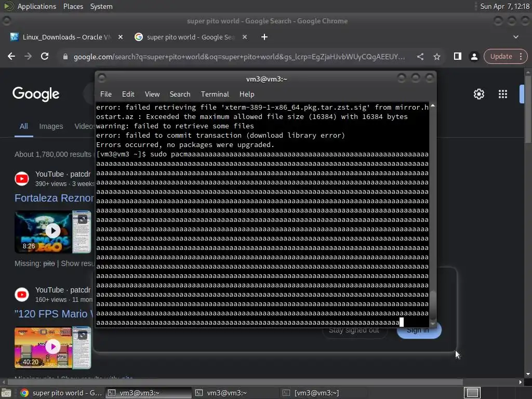The height and width of the screenshot is (399, 532).
Task: Click show desktop icon in taskbar
Action: pyautogui.click(x=6, y=393)
